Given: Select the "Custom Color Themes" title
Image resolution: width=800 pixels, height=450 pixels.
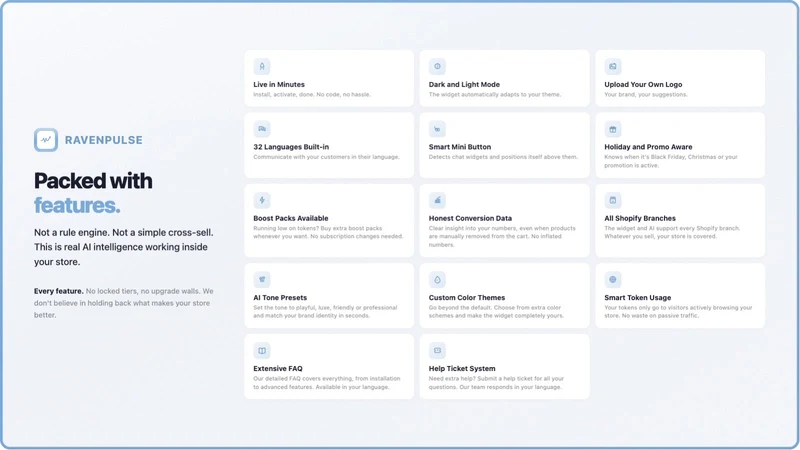Looking at the screenshot, I should click(467, 297).
